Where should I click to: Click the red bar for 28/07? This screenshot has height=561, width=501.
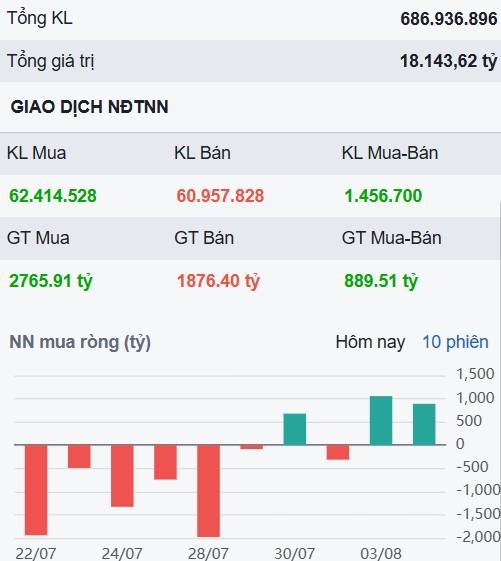point(208,491)
